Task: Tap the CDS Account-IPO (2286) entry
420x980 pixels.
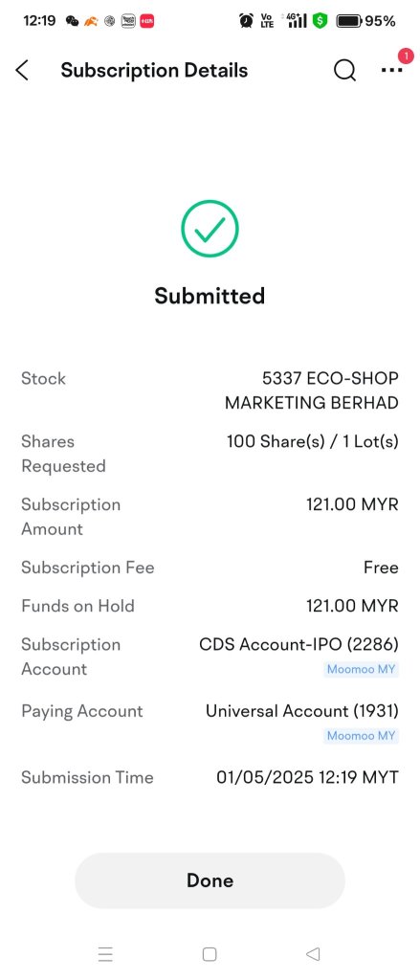Action: tap(298, 644)
